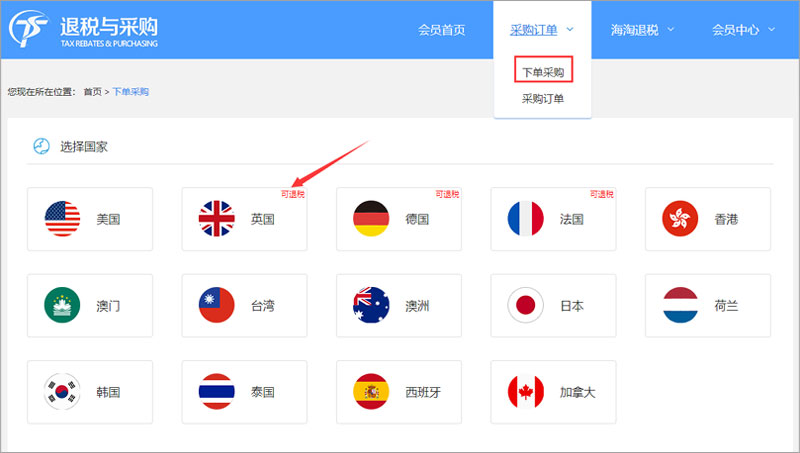Click the 可退税 tag on the 法国 card
The width and height of the screenshot is (800, 453).
point(602,194)
